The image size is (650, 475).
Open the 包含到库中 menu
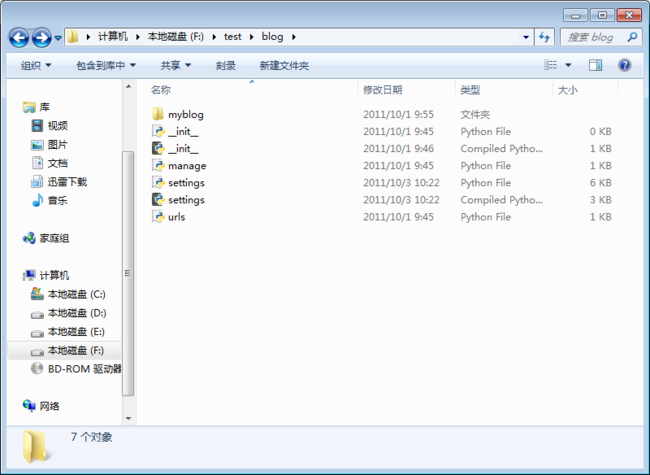[106, 65]
